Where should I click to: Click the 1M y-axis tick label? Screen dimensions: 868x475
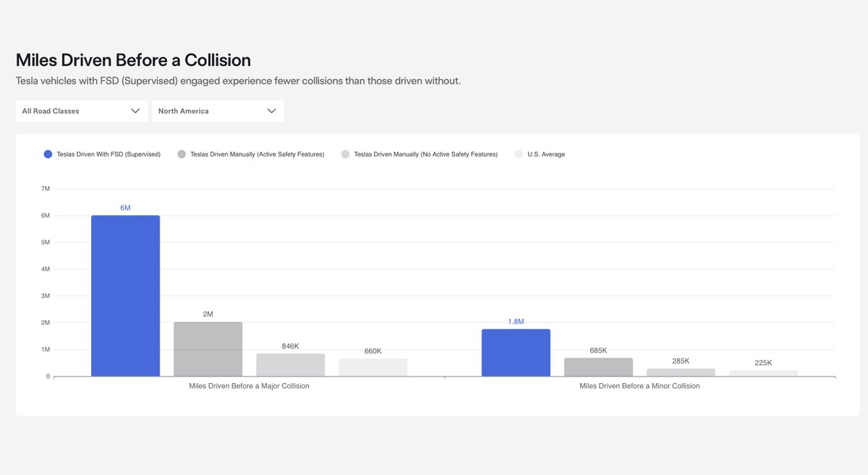(45, 350)
